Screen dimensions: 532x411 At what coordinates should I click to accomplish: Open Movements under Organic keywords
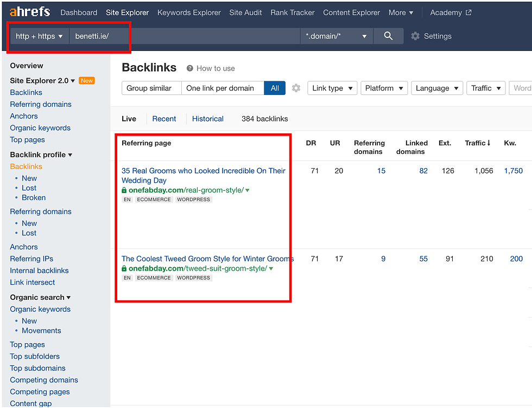pyautogui.click(x=41, y=331)
